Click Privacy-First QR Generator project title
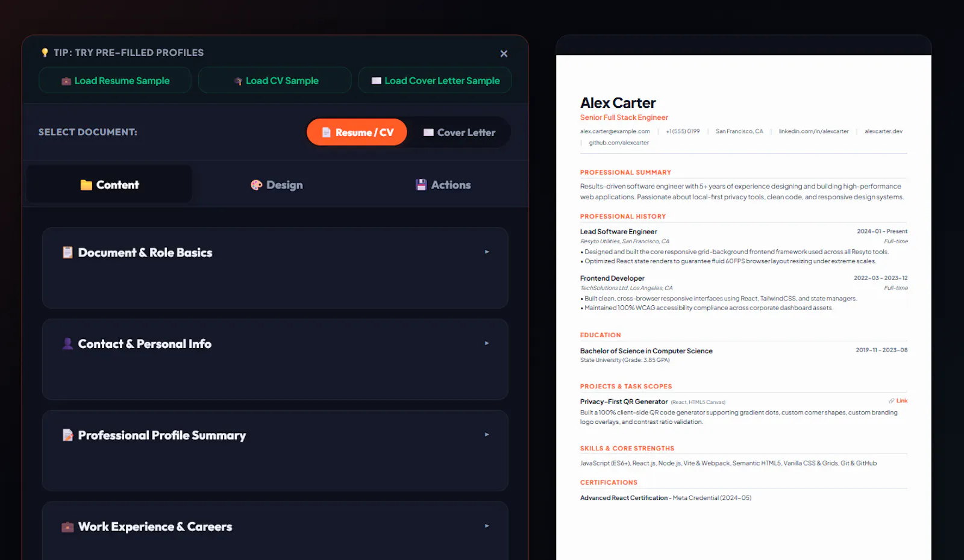Image resolution: width=964 pixels, height=560 pixels. click(x=624, y=402)
